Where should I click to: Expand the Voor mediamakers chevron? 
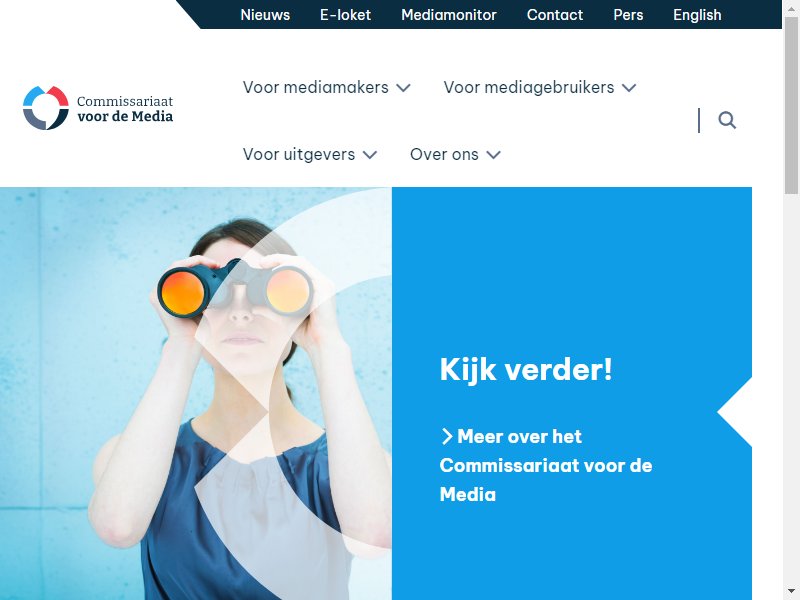(x=404, y=88)
